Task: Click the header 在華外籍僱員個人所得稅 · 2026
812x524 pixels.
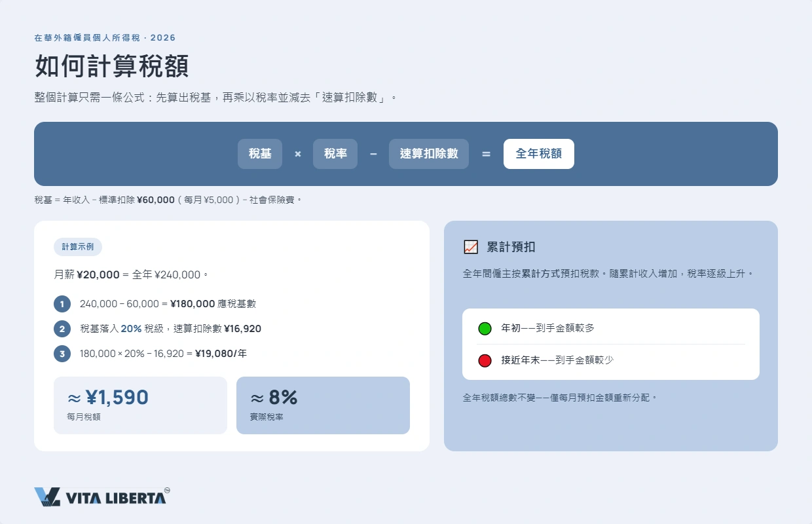Action: tap(105, 38)
